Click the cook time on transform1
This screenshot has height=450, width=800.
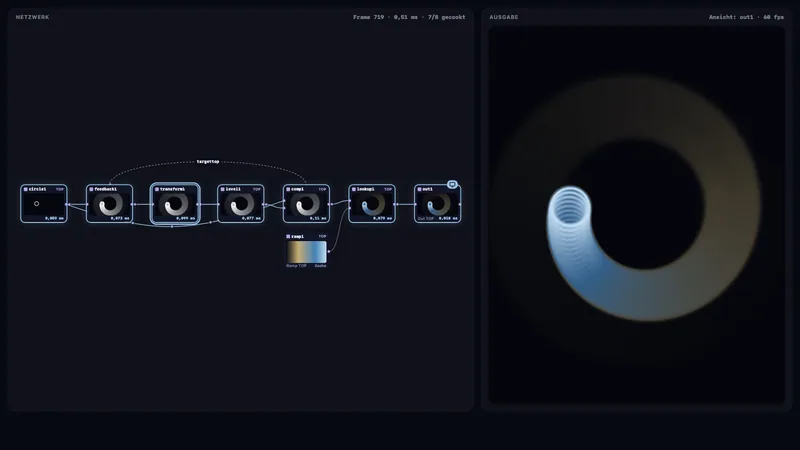(x=186, y=218)
